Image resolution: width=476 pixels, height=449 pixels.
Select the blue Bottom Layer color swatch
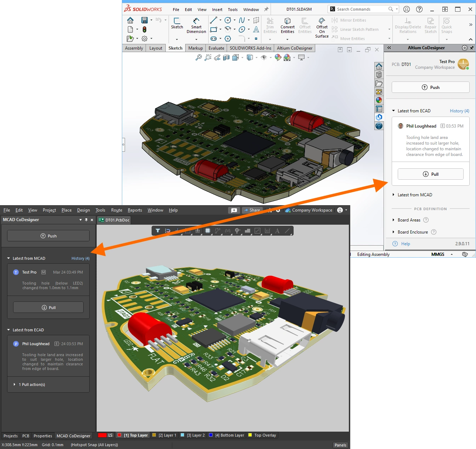click(x=211, y=435)
